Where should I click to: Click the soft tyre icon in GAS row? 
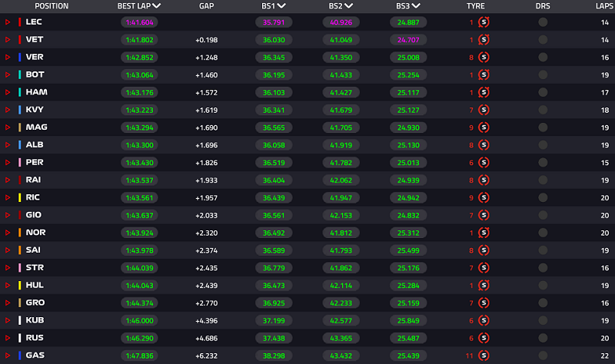coord(484,356)
